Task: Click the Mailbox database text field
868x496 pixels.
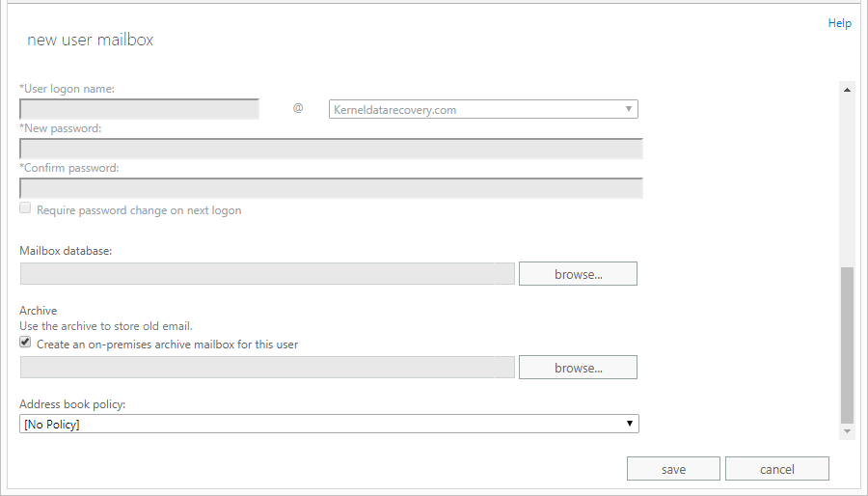Action: [x=267, y=274]
